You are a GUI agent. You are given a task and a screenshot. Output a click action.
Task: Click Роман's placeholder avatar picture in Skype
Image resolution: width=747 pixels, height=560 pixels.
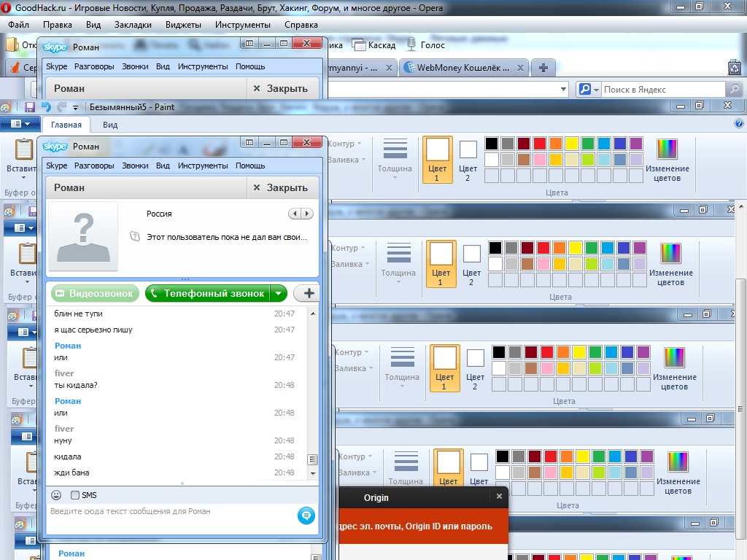[83, 237]
